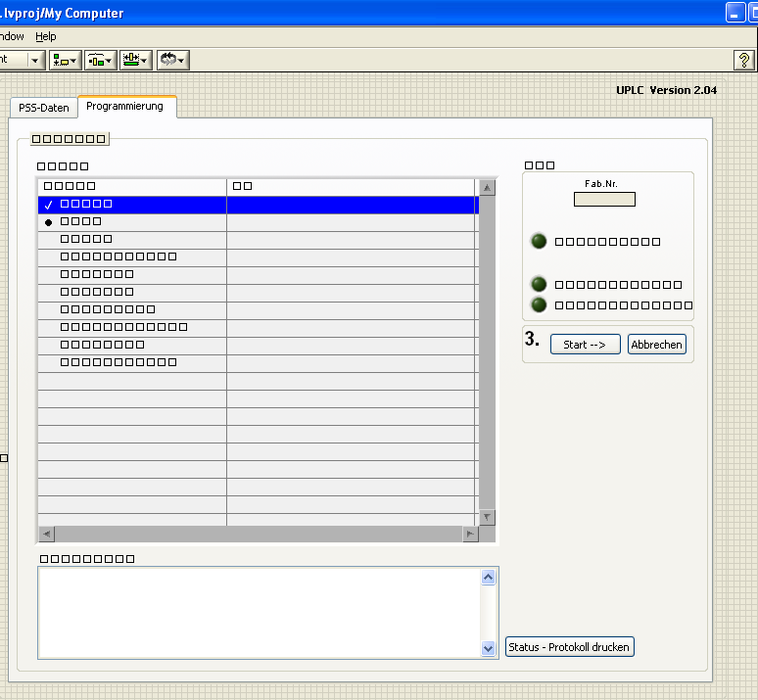Click the list's vertical scrollbar up arrow
Image resolution: width=758 pixels, height=700 pixels.
tap(487, 188)
